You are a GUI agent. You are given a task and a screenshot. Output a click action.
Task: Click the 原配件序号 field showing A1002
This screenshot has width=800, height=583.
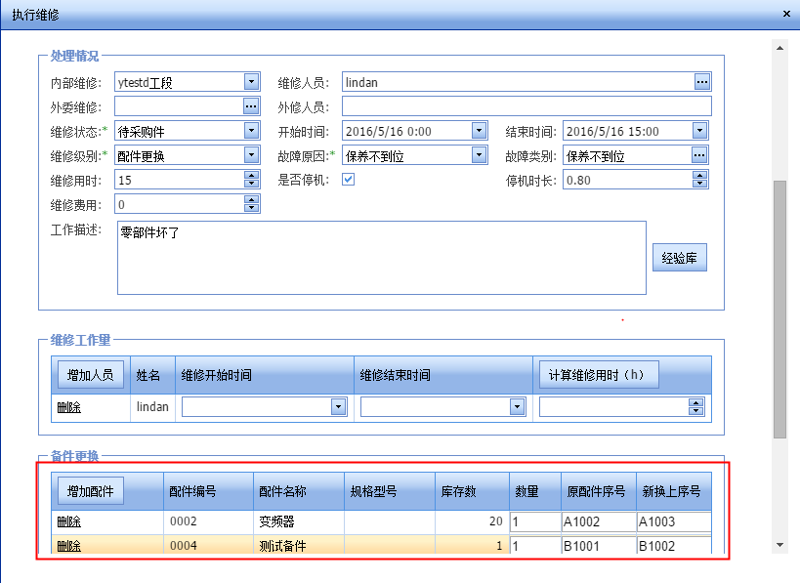(599, 522)
